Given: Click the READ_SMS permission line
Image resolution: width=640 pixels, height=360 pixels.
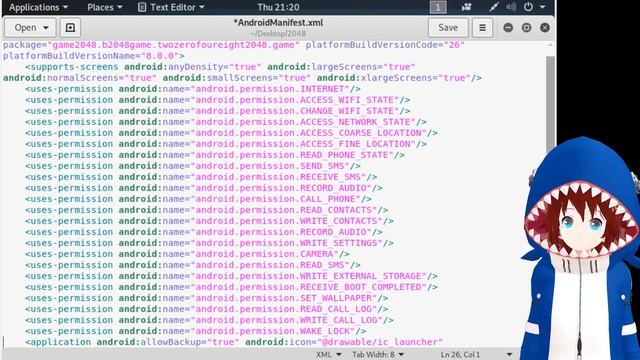Looking at the screenshot, I should click(x=193, y=265).
